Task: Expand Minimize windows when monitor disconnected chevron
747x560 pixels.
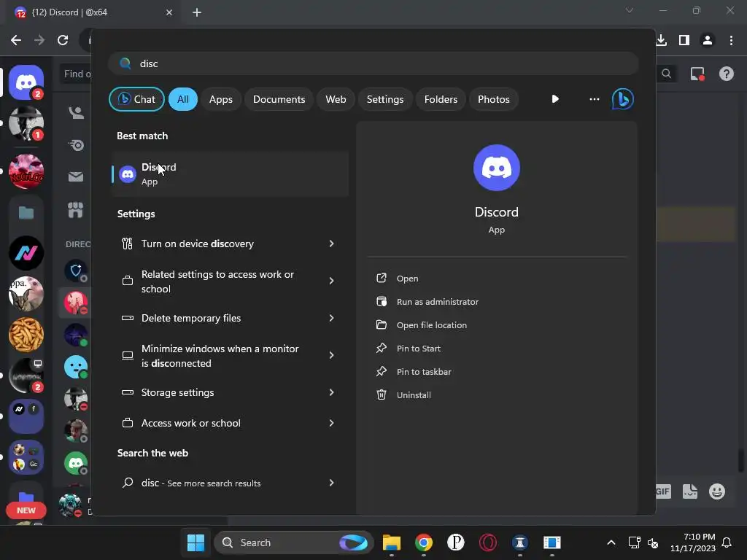Action: pyautogui.click(x=332, y=355)
